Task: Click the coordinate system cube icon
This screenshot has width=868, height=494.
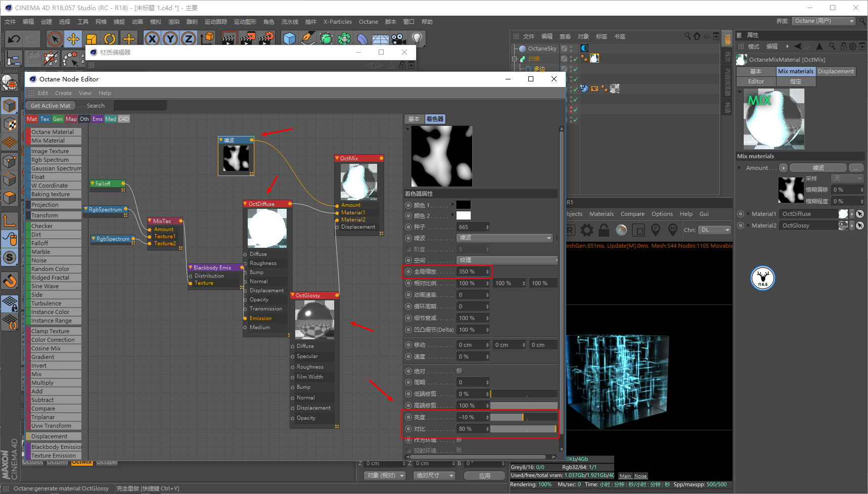Action: (x=207, y=39)
